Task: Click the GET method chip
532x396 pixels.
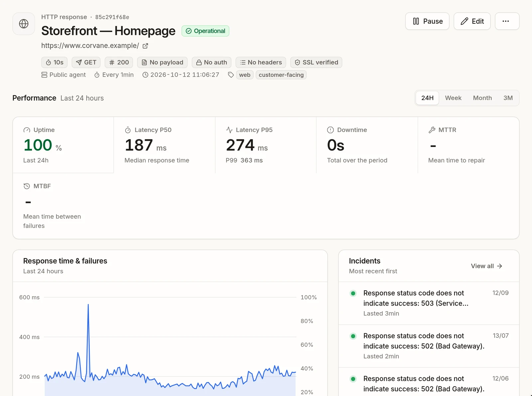Action: (86, 63)
